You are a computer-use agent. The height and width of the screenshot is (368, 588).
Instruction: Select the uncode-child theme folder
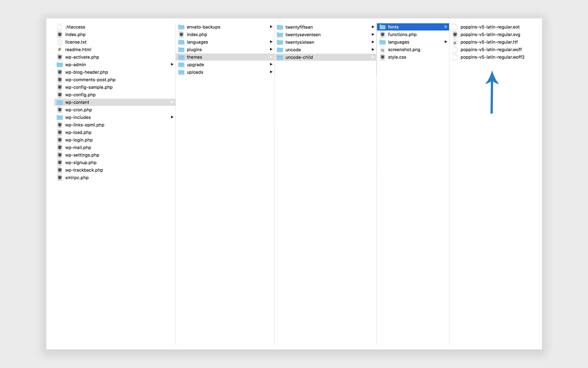tap(299, 57)
